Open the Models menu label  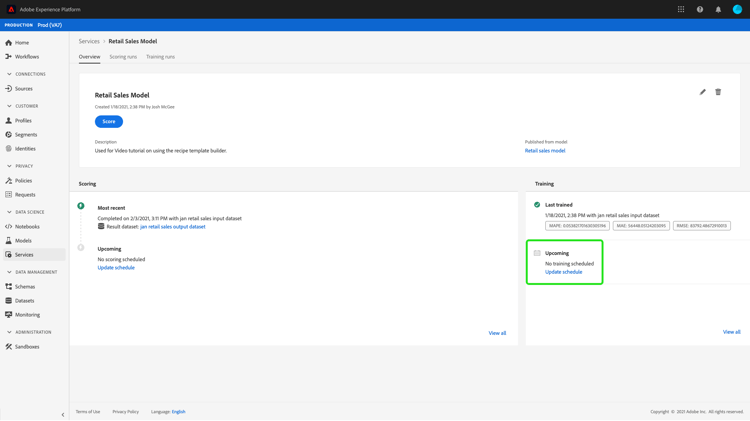pos(23,241)
